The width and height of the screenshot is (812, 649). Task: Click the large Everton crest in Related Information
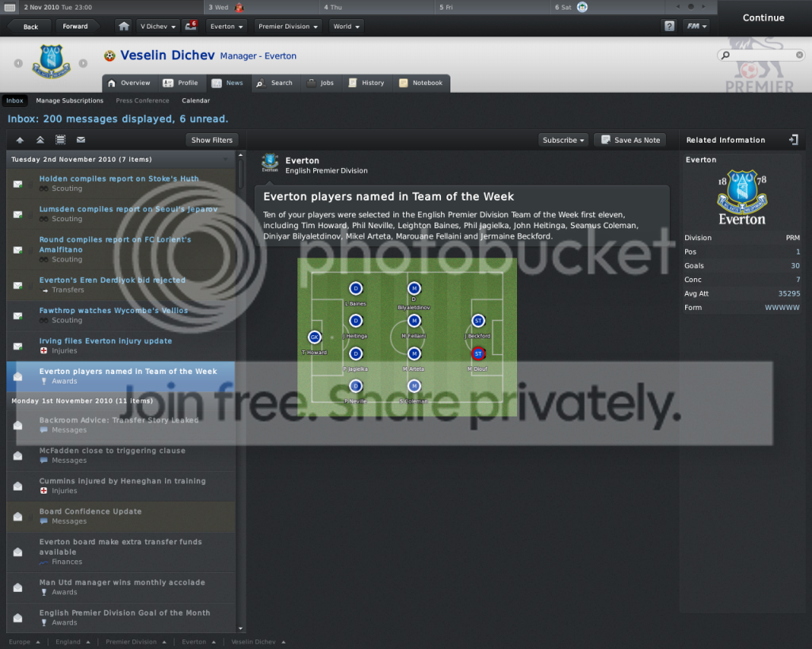pos(741,197)
